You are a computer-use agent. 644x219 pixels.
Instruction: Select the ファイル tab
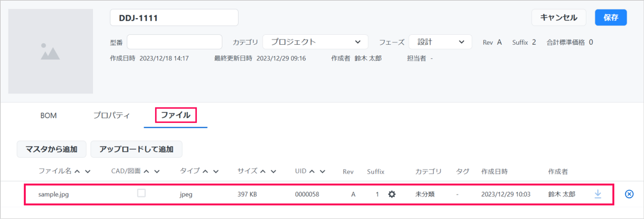tap(175, 115)
